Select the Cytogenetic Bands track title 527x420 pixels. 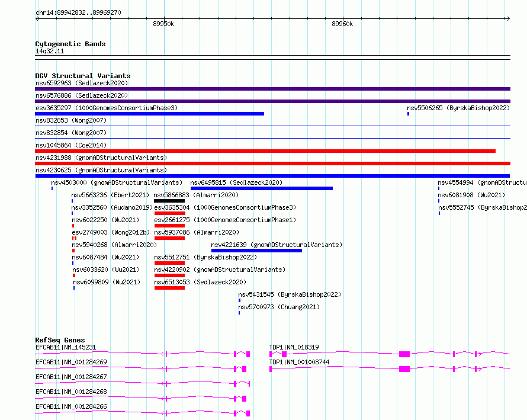tap(70, 44)
